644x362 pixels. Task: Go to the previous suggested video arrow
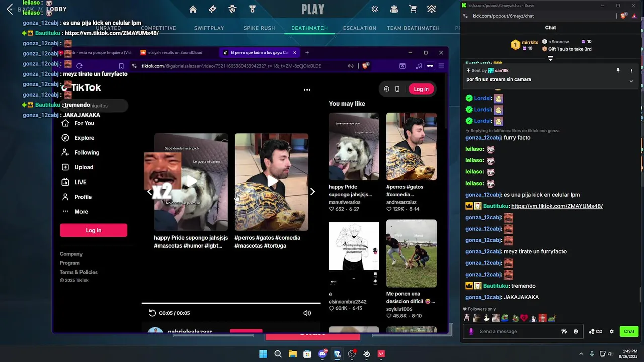(149, 192)
